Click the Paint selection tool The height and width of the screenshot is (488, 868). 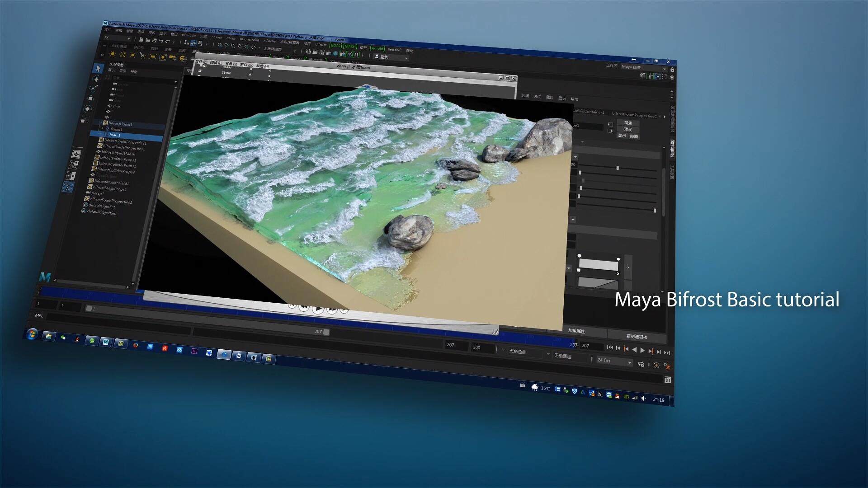(94, 89)
